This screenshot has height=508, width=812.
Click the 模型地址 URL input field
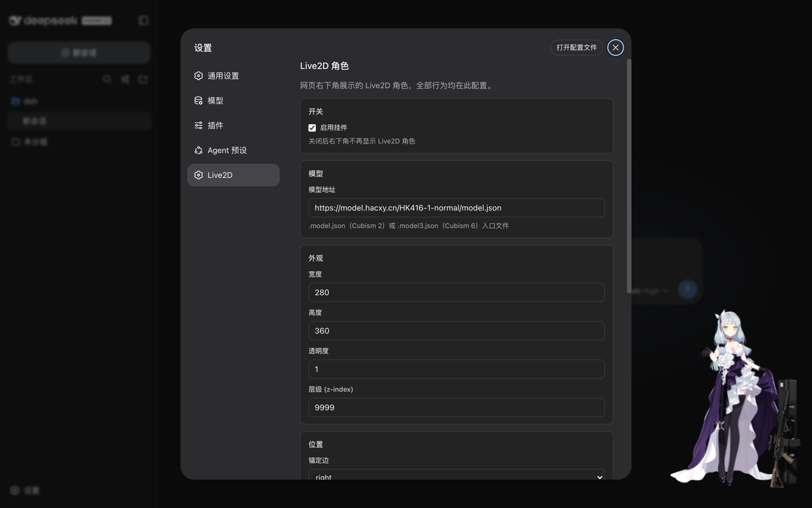tap(457, 208)
